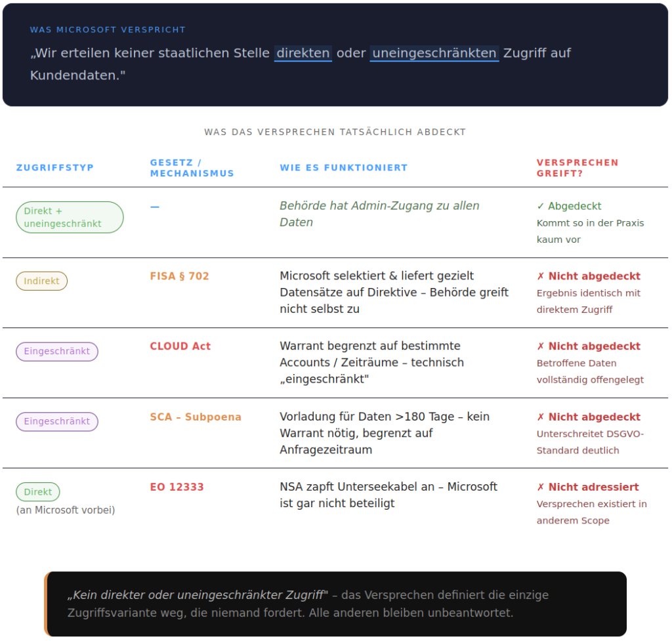
Task: Click the yellow "Indirekt" badge
Action: [x=41, y=281]
